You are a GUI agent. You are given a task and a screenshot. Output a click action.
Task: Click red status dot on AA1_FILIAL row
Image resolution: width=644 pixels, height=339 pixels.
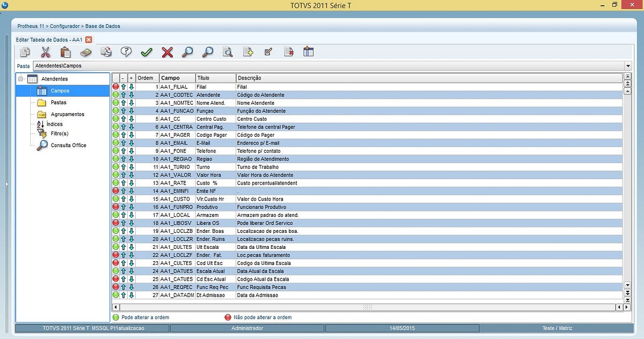pyautogui.click(x=115, y=87)
